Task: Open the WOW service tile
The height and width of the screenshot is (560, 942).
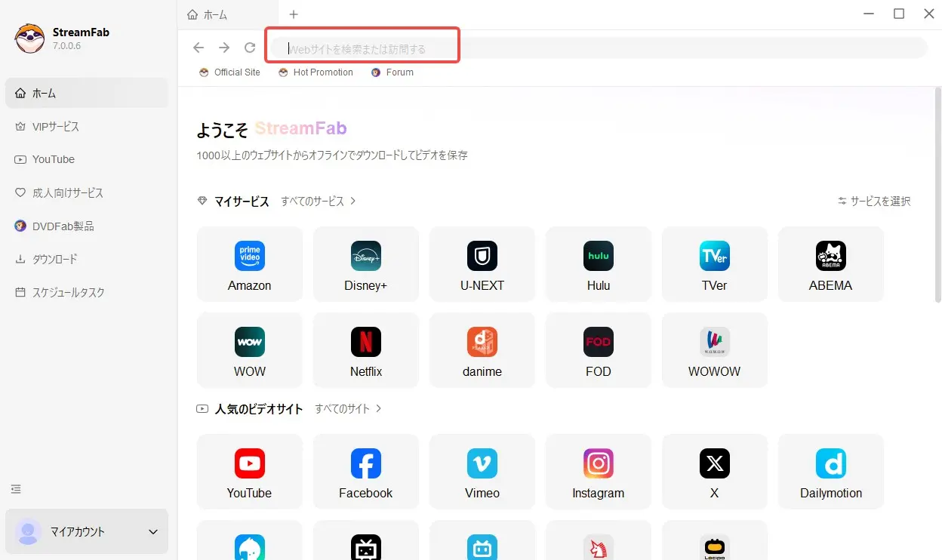Action: [249, 350]
